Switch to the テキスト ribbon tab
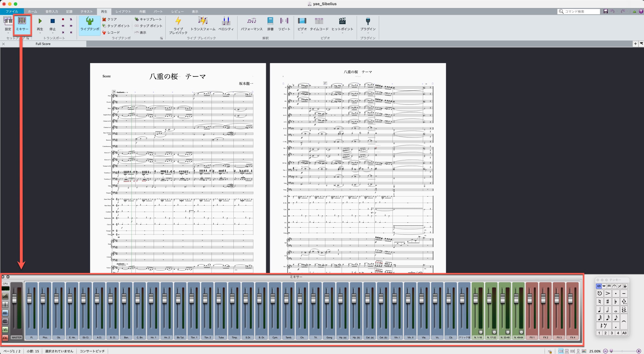This screenshot has width=644, height=354. (87, 12)
